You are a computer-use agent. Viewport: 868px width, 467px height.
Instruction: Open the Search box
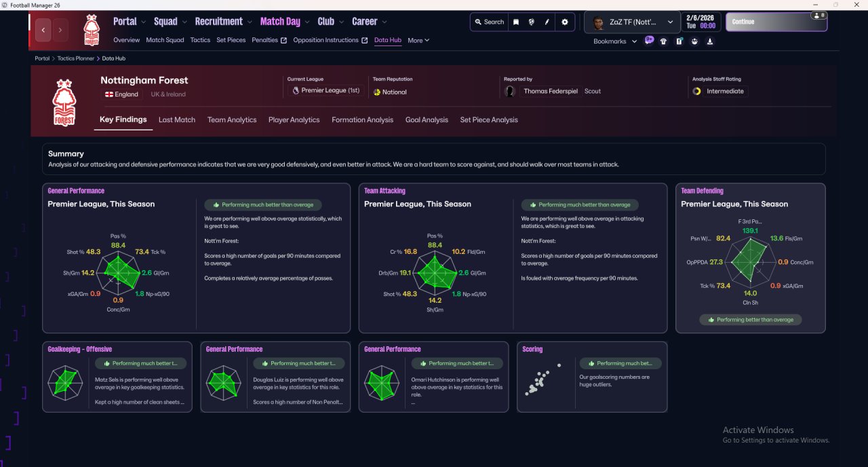point(489,22)
